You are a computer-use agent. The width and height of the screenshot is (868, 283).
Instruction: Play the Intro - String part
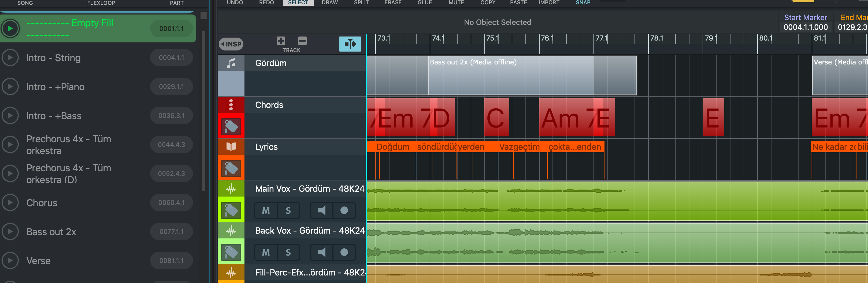tap(10, 58)
